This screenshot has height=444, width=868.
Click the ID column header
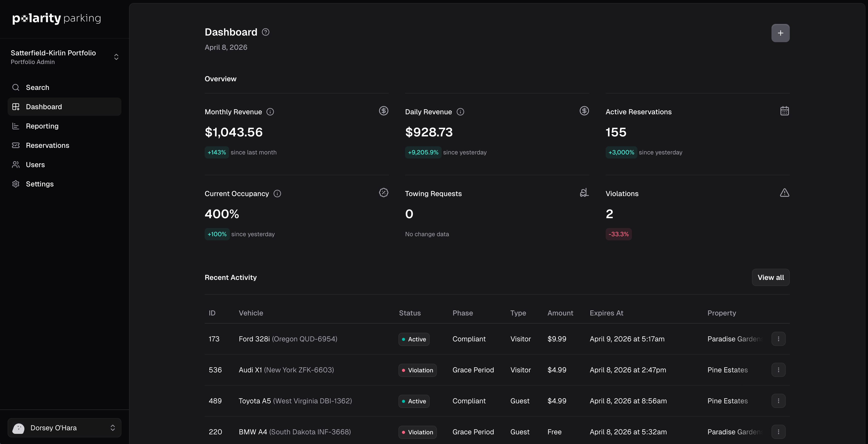coord(212,313)
